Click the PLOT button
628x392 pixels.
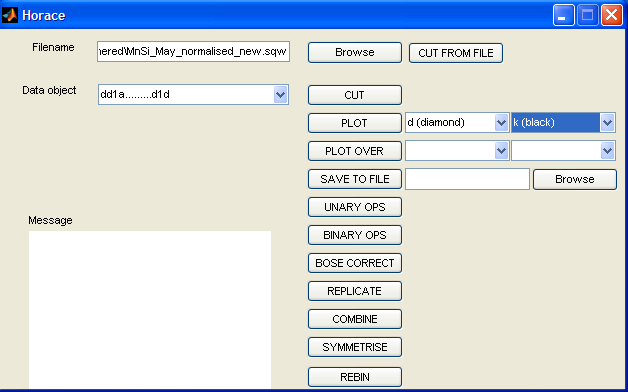click(x=354, y=123)
